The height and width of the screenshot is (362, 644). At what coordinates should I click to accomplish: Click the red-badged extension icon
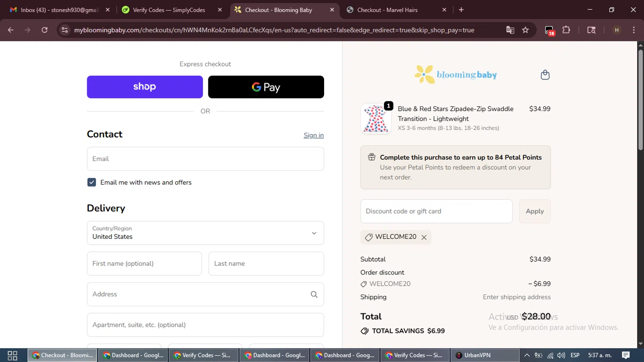pos(550,30)
